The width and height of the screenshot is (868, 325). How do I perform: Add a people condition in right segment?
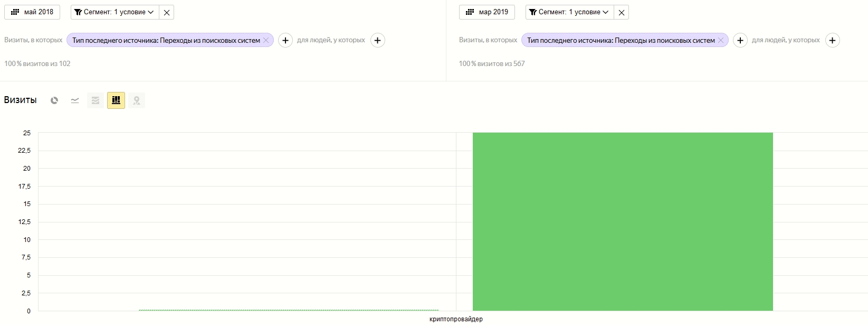pos(832,40)
